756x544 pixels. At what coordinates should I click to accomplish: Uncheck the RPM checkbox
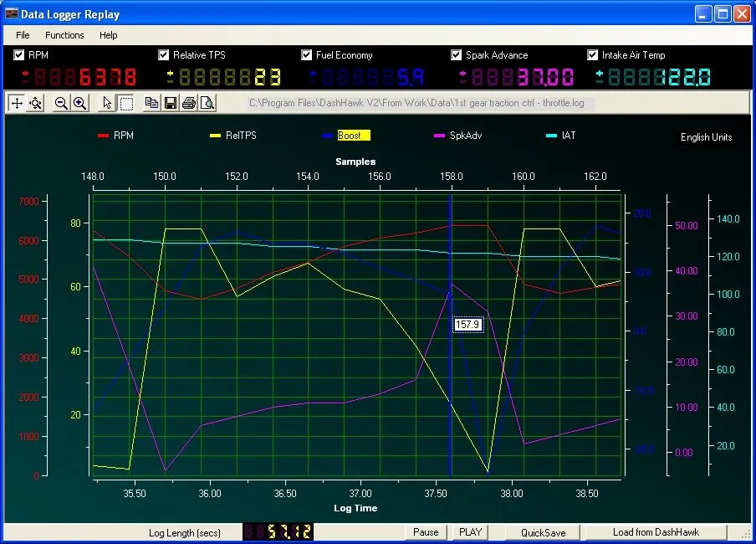pyautogui.click(x=19, y=55)
